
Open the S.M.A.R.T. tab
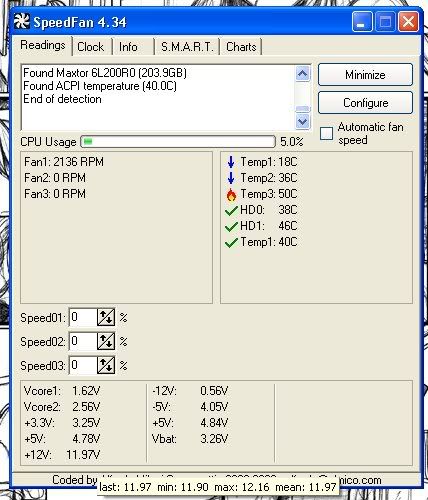[x=187, y=47]
